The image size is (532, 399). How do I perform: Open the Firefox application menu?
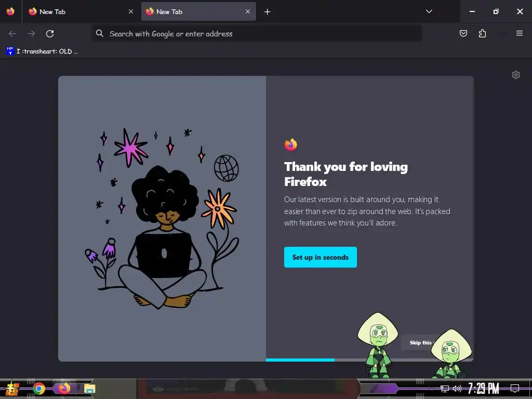pyautogui.click(x=519, y=33)
